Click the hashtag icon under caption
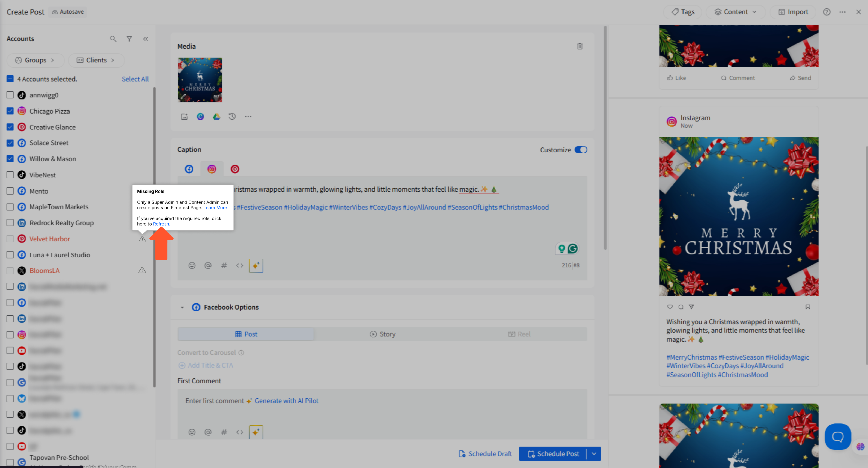The width and height of the screenshot is (868, 468). [224, 266]
